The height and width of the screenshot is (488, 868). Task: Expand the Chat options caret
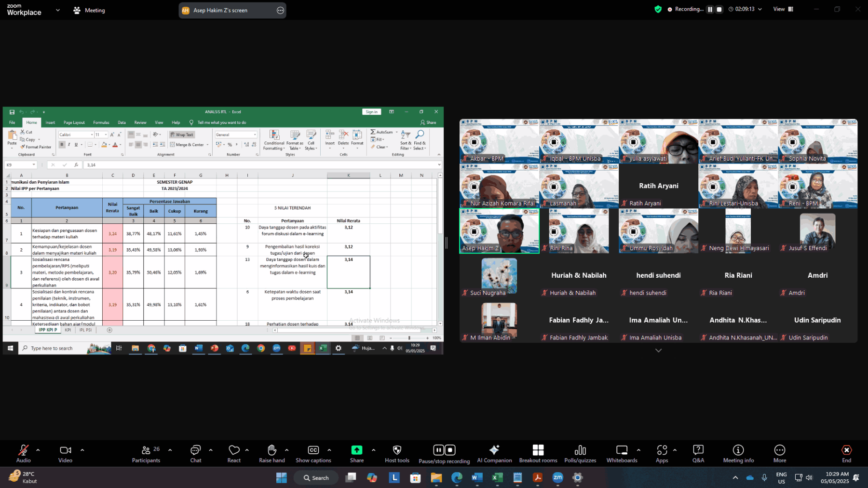pos(211,450)
